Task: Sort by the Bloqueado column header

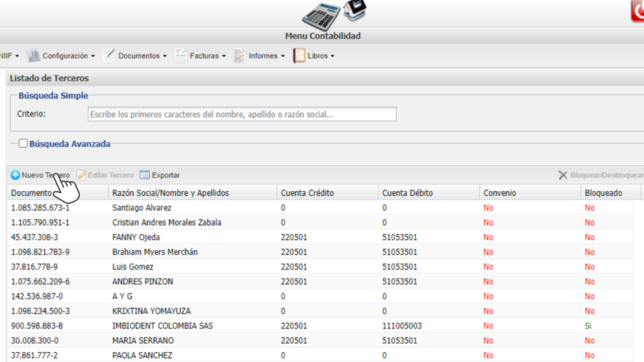Action: pyautogui.click(x=610, y=193)
